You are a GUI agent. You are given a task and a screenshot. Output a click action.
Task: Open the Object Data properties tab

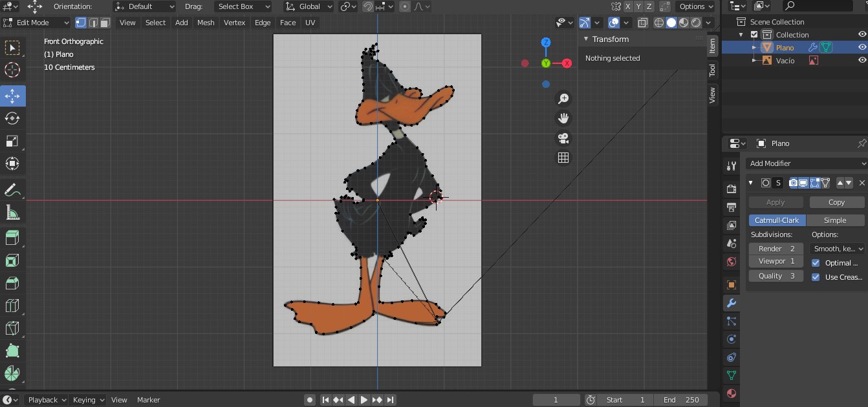(x=732, y=375)
